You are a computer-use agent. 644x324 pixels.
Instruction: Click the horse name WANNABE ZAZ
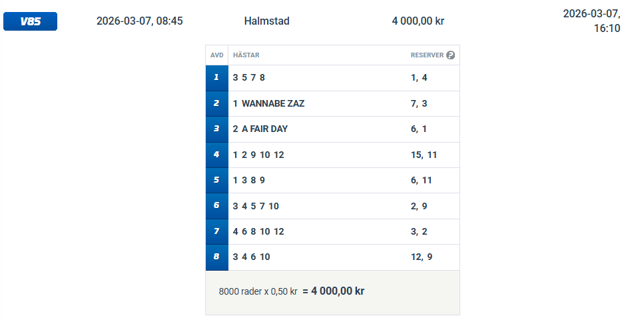(273, 103)
